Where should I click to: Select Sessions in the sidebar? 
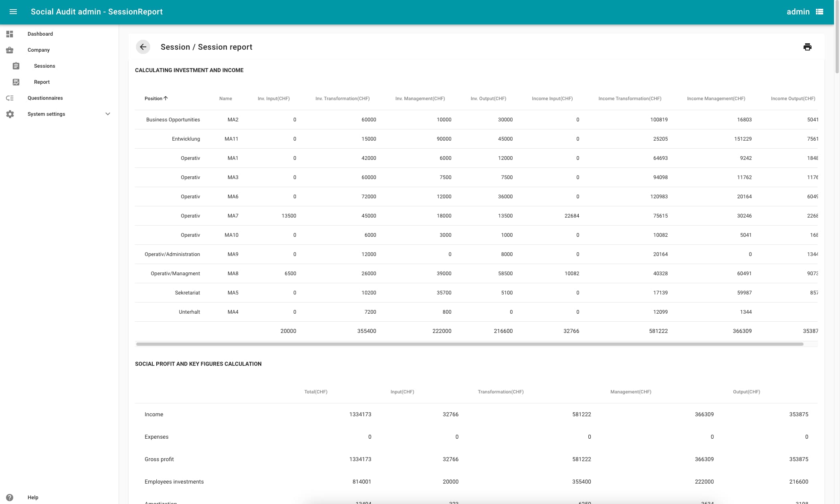(x=44, y=66)
